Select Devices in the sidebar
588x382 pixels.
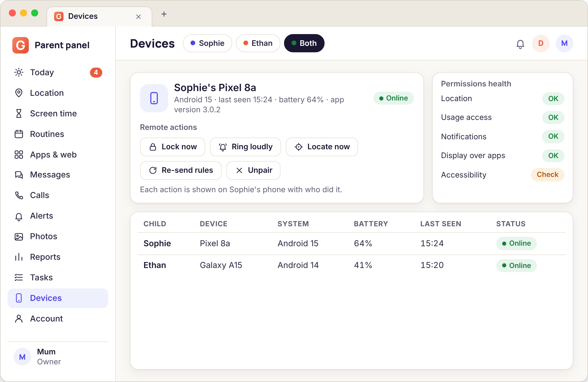coord(58,298)
